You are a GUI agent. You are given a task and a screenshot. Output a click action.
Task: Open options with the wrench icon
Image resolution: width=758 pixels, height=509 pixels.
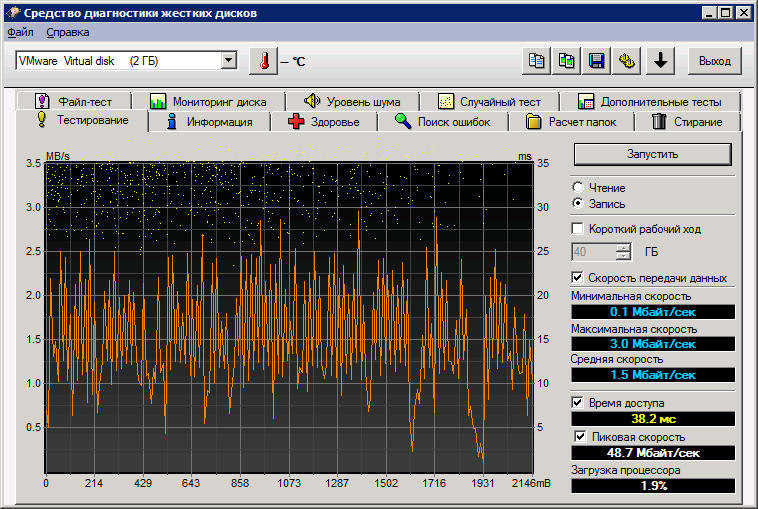point(628,61)
